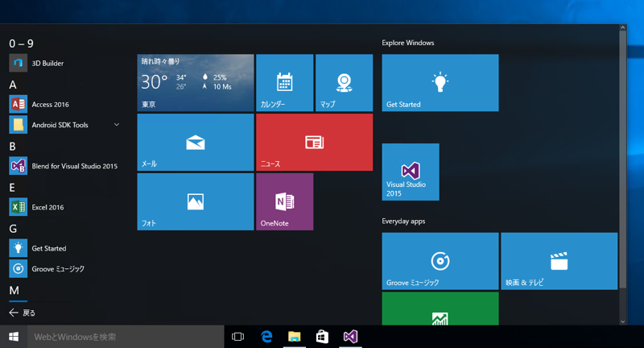Jump to letter index via 0 – 9 header
The height and width of the screenshot is (348, 644).
(x=22, y=43)
